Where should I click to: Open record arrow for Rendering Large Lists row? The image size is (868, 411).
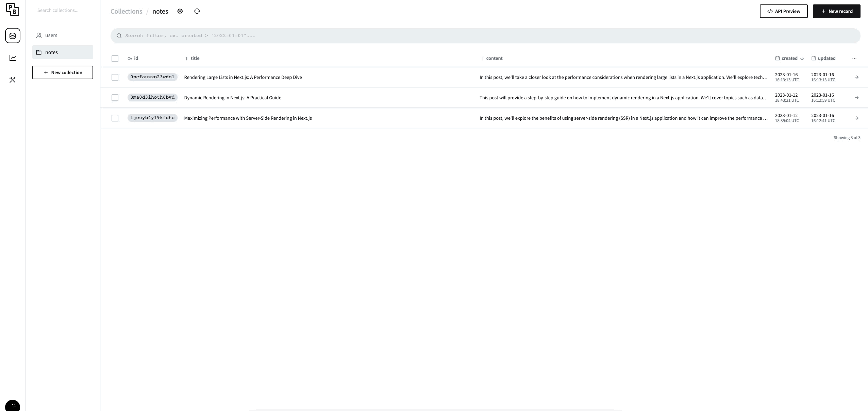[856, 77]
